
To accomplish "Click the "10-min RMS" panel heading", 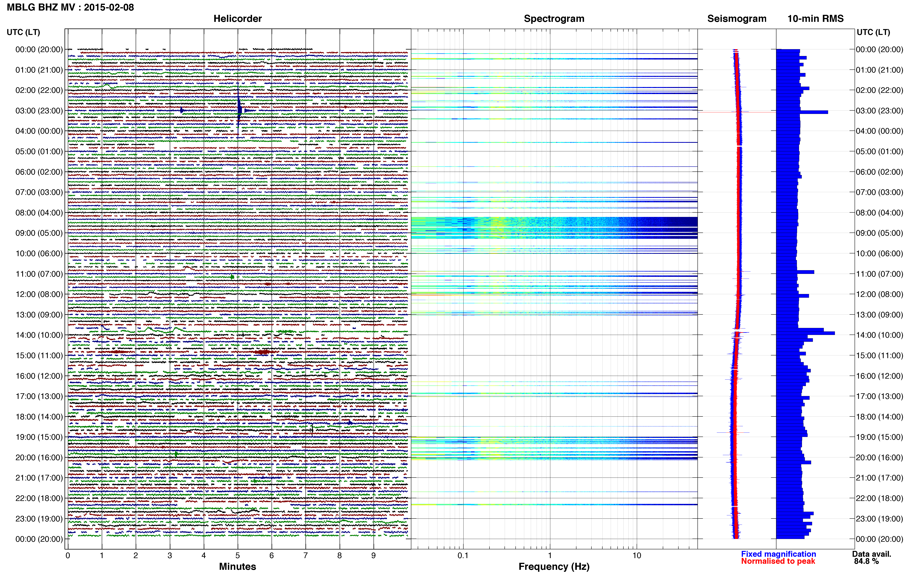I will [x=816, y=18].
